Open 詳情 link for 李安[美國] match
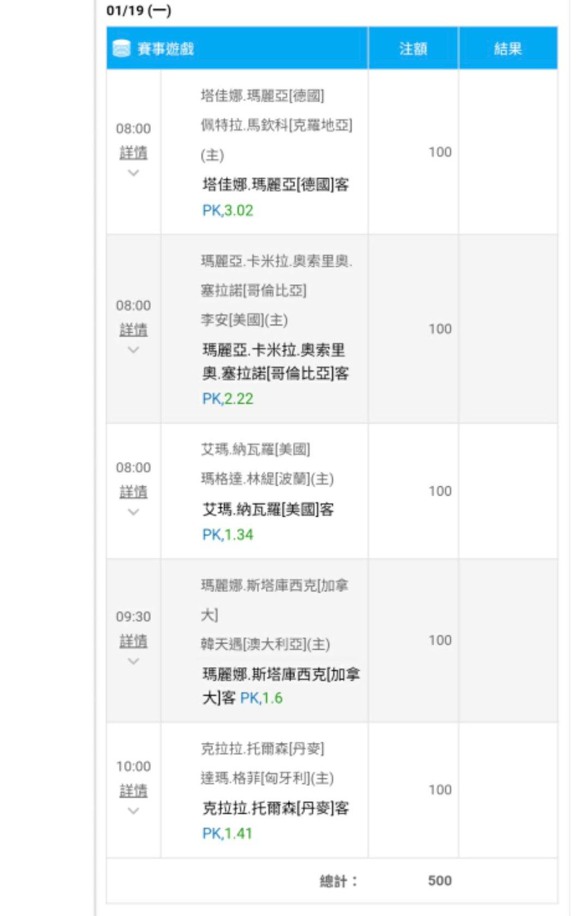 (133, 329)
